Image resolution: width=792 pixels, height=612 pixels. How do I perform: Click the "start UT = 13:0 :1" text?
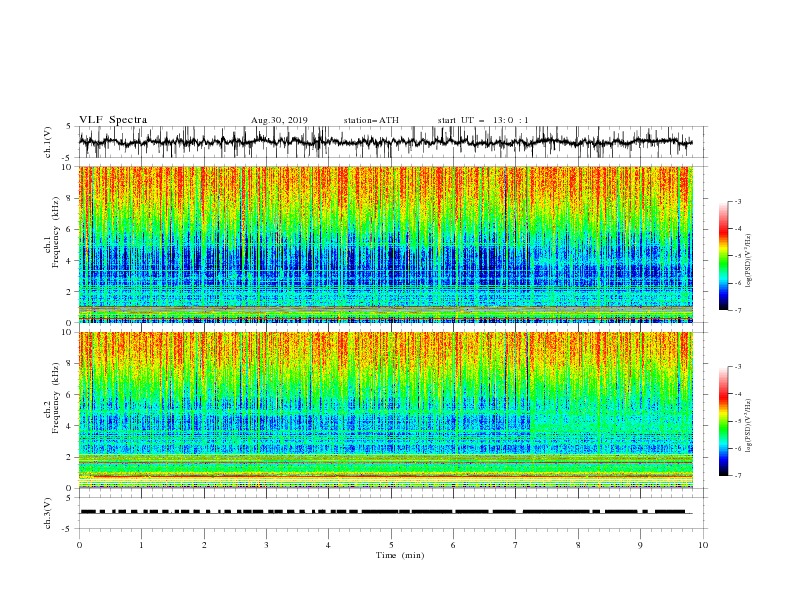483,120
